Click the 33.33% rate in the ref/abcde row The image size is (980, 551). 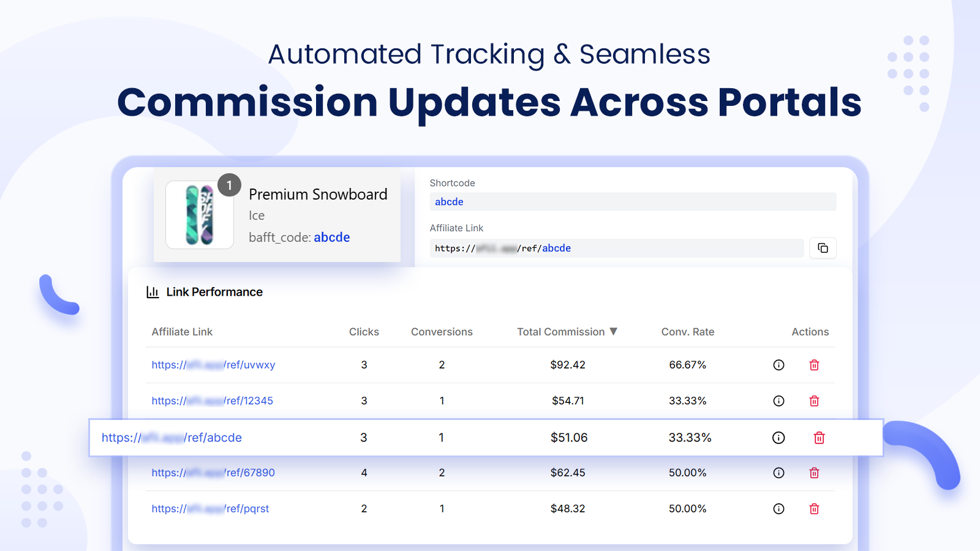pos(690,438)
